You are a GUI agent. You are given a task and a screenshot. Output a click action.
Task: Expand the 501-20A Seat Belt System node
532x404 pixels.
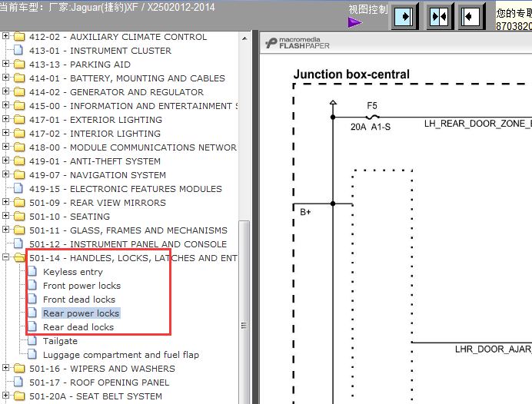pos(5,396)
